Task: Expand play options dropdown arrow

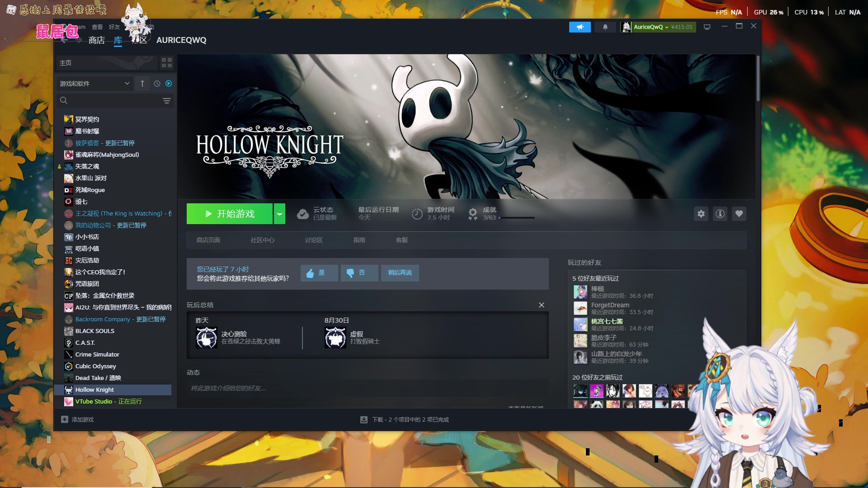Action: click(280, 214)
